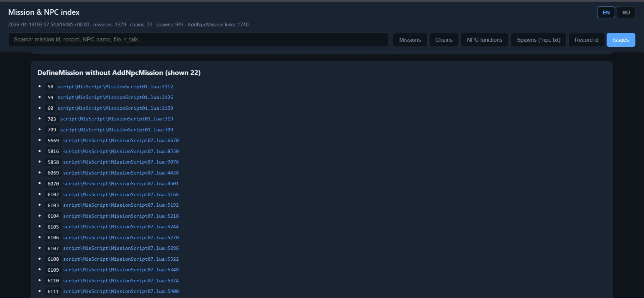Switch language to RU
The image size is (644, 298).
coord(626,13)
